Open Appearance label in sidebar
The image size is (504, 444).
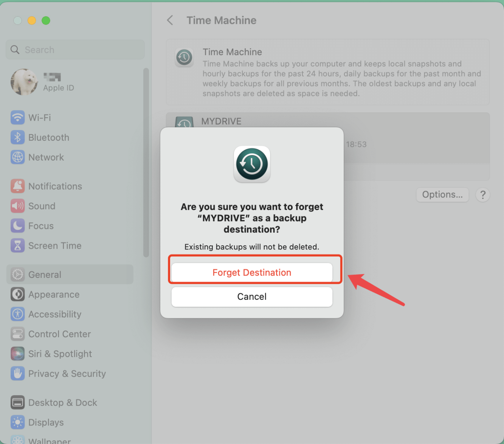pos(54,294)
